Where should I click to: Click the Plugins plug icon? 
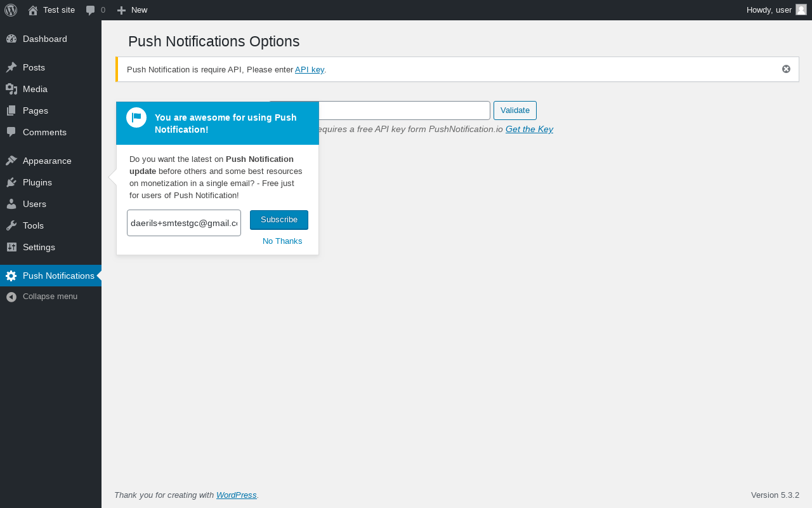(11, 182)
